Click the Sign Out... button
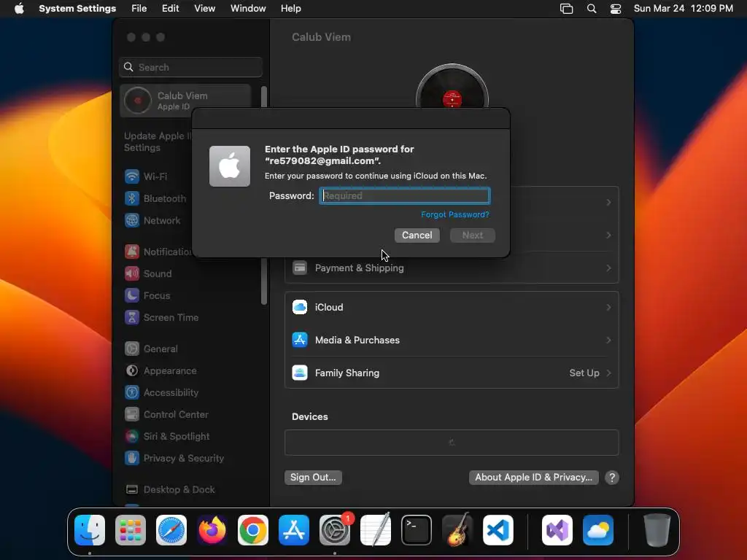The width and height of the screenshot is (747, 560). pyautogui.click(x=313, y=478)
